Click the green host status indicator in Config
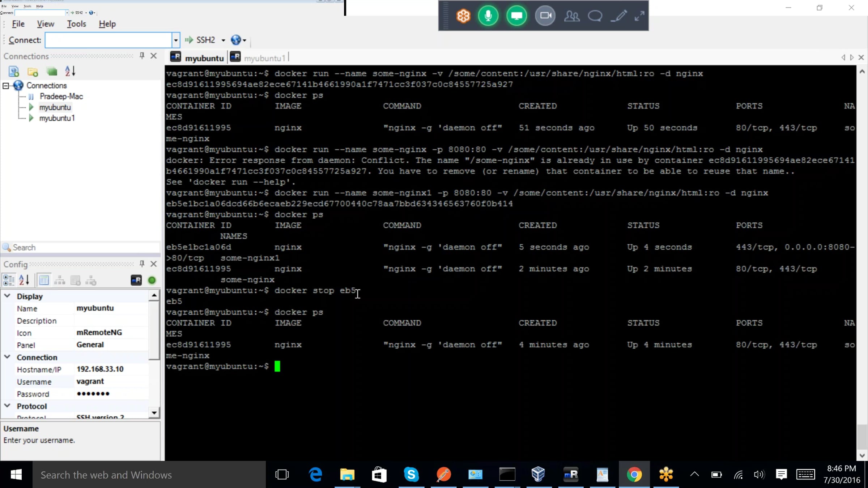 [x=152, y=280]
